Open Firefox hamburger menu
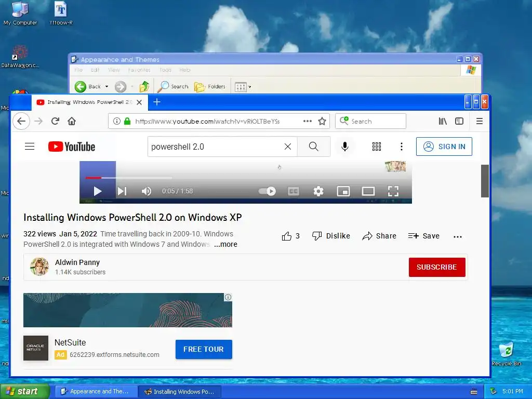This screenshot has height=399, width=532. pos(480,121)
